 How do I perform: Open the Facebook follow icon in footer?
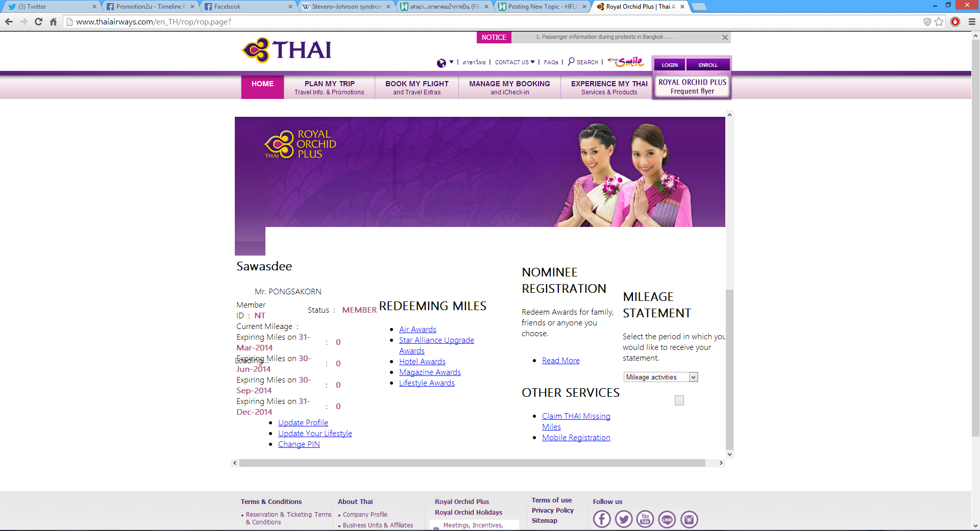coord(602,519)
